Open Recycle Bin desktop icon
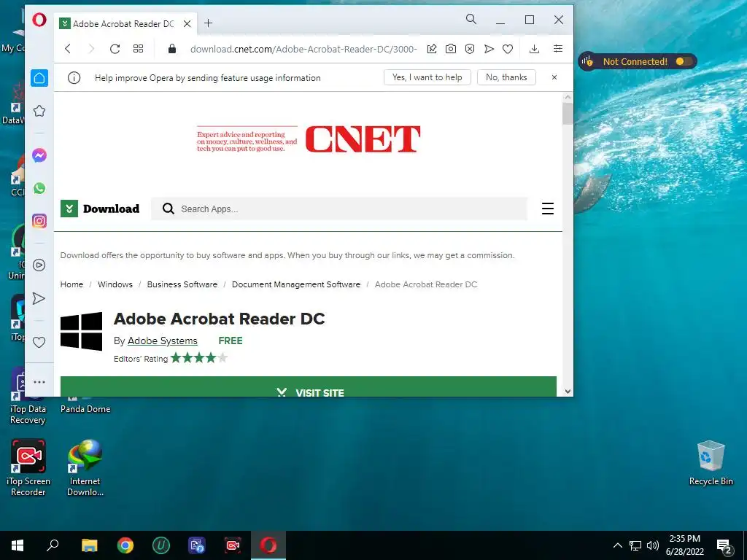 point(711,462)
